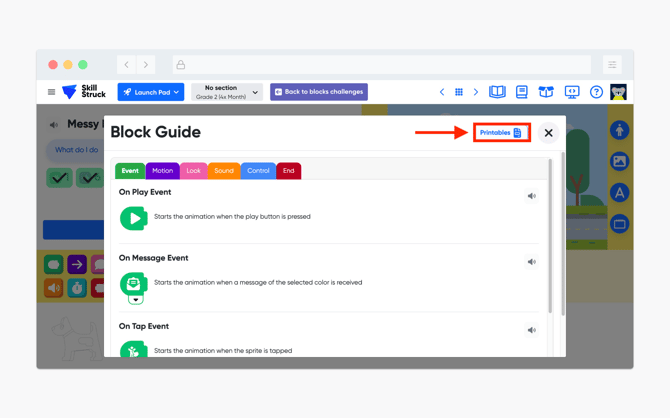Select the purple arrow motion category

(77, 265)
